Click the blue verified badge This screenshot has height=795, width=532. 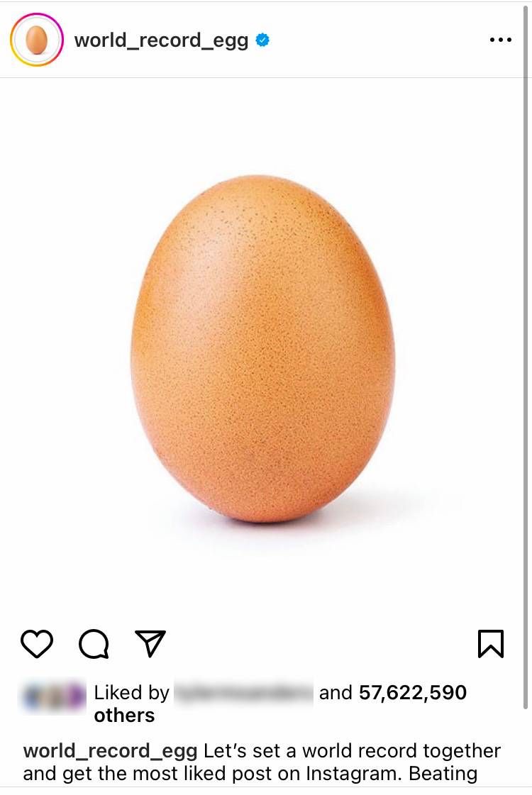(262, 40)
